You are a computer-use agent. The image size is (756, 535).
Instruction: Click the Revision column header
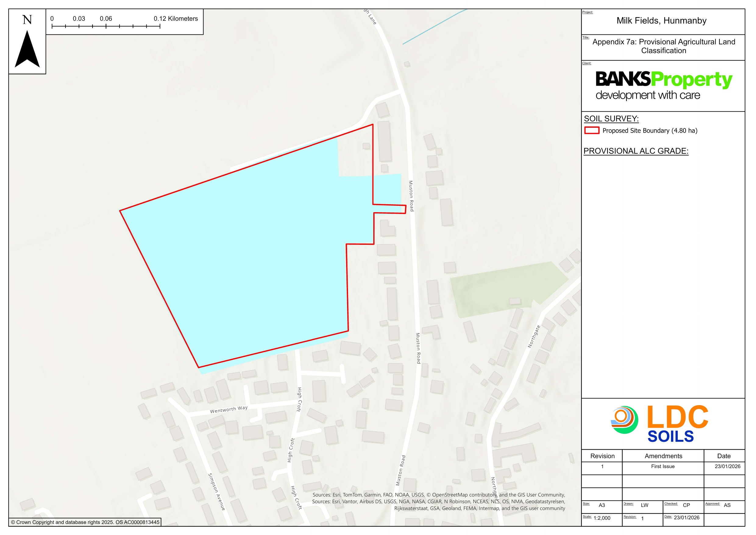tap(602, 456)
